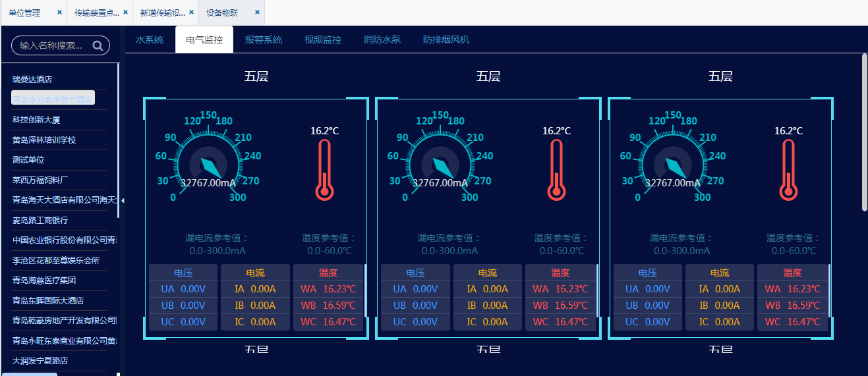868x376 pixels.
Task: Switch to the 单位管理 tab
Action: [x=24, y=13]
